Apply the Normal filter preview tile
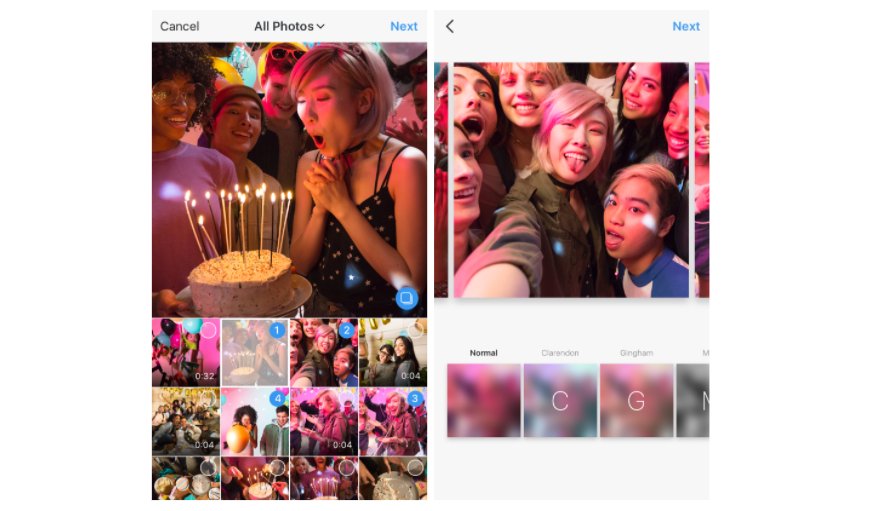This screenshot has width=891, height=511. click(484, 401)
